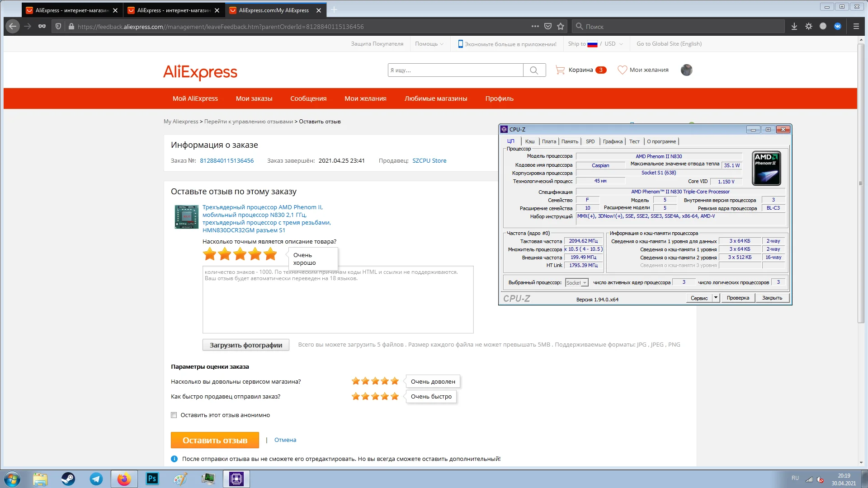Open the user profile avatar
Screen dimensions: 868x488
click(x=686, y=70)
